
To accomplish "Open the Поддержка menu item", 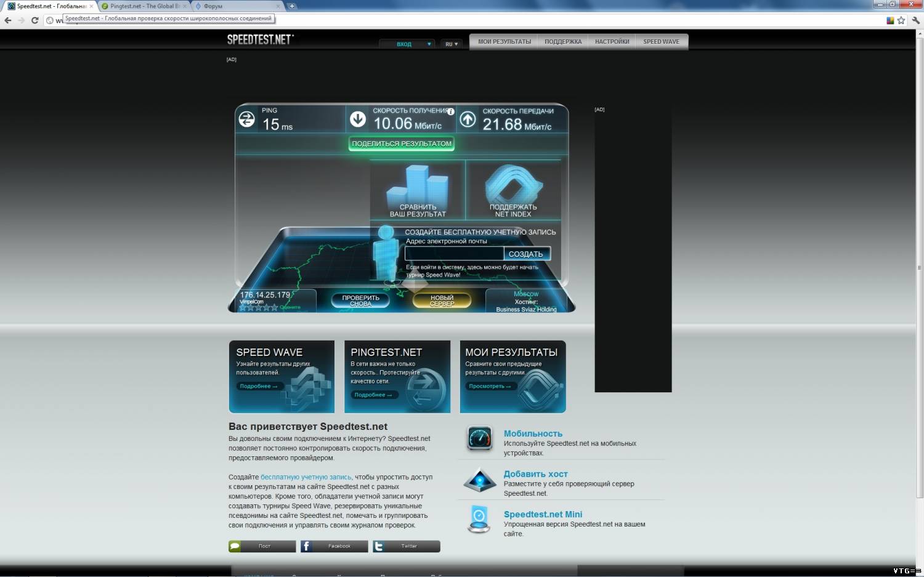I will pos(563,42).
